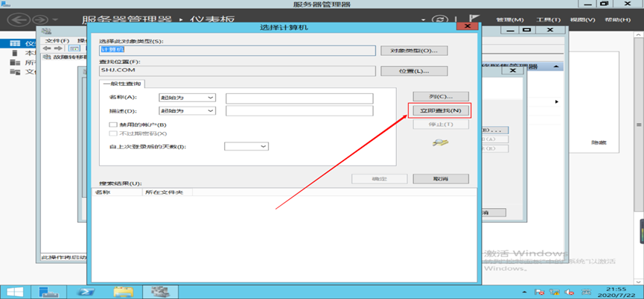644x299 pixels.
Task: Click the Server Manager vertical scrollbar thumb
Action: coord(639,125)
